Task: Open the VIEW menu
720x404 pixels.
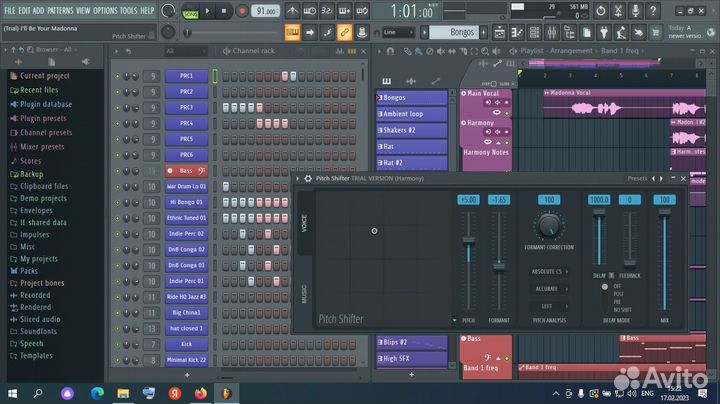Action: click(x=83, y=10)
